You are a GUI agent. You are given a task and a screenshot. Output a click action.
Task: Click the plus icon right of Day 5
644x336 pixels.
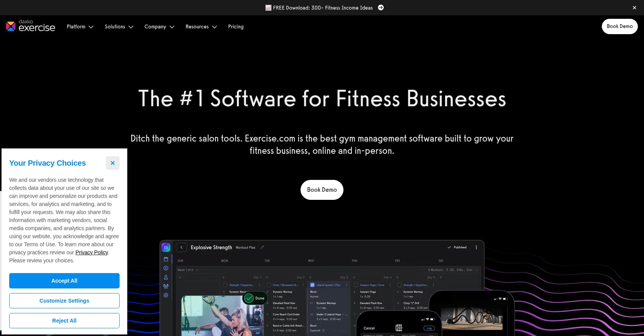441,277
